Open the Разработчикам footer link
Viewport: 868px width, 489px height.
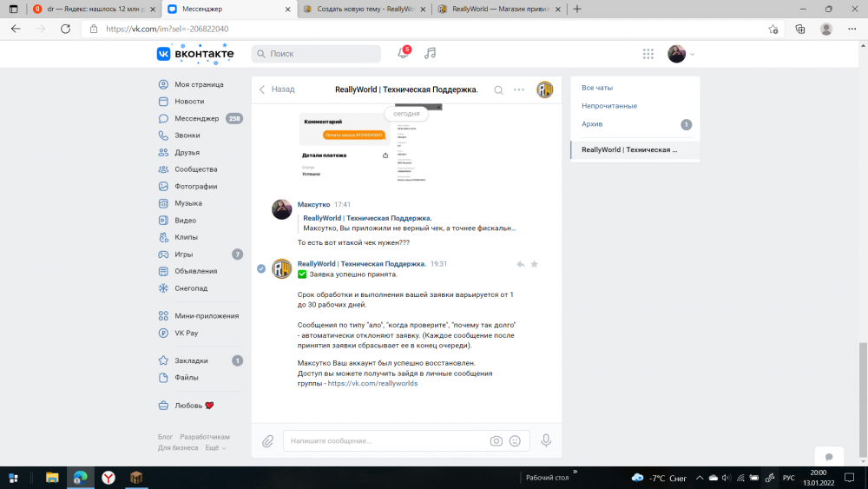pyautogui.click(x=205, y=437)
